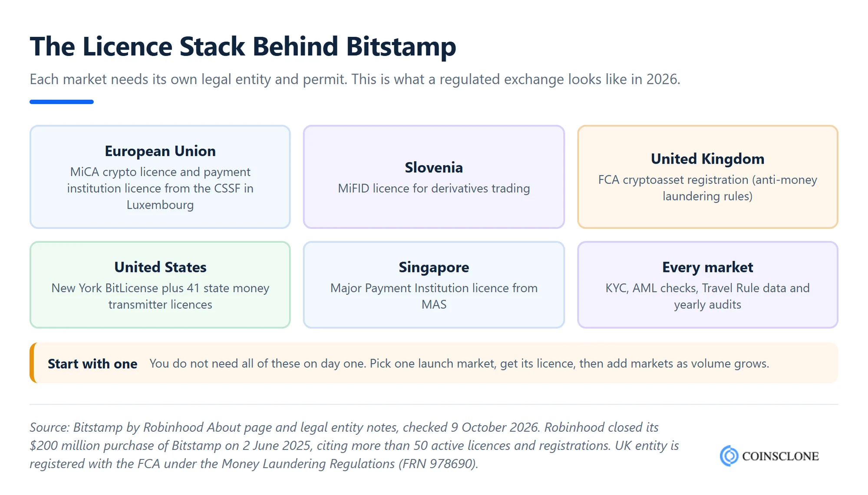Click the KYC, AML checks description text
Viewport: 868px width, 495px height.
pyautogui.click(x=707, y=296)
